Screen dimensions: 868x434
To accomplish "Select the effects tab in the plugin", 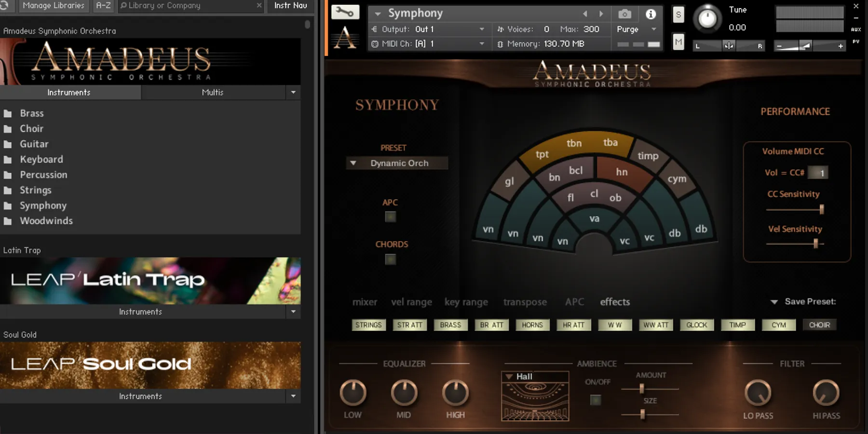I will [x=614, y=302].
